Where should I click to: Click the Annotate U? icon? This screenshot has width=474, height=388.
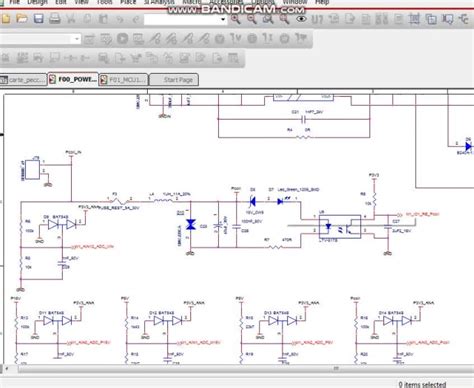coord(317,19)
